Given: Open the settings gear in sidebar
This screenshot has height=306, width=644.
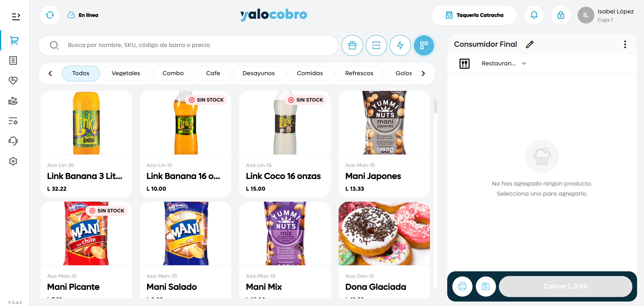Looking at the screenshot, I should pyautogui.click(x=13, y=161).
